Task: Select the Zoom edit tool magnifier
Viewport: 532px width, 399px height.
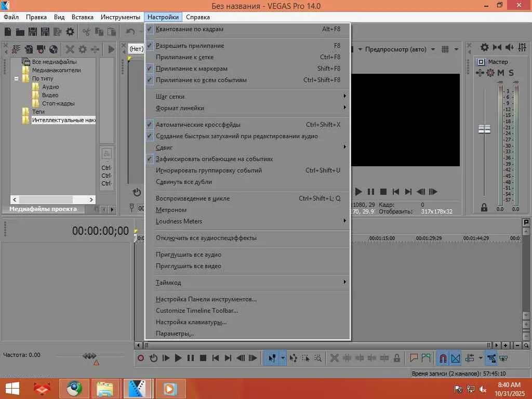Action: coord(318,358)
